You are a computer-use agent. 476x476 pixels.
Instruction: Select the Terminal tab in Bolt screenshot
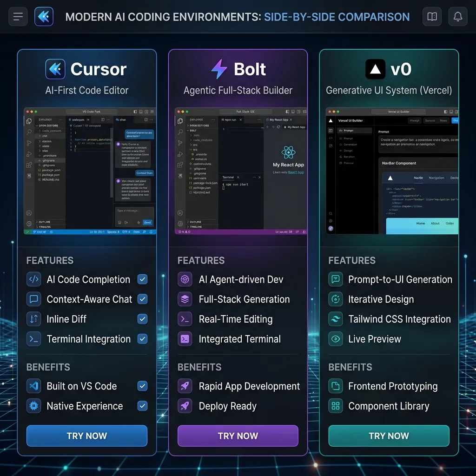pyautogui.click(x=228, y=177)
